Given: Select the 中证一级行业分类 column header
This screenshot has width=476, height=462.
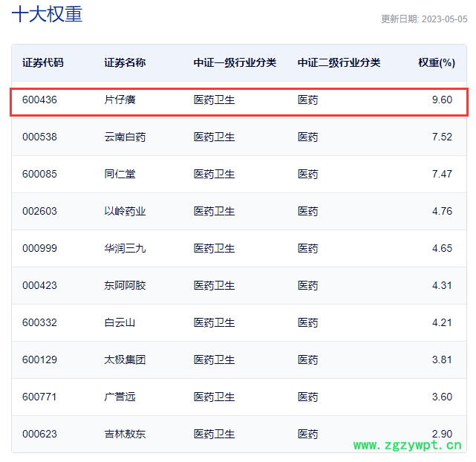Looking at the screenshot, I should (x=235, y=62).
